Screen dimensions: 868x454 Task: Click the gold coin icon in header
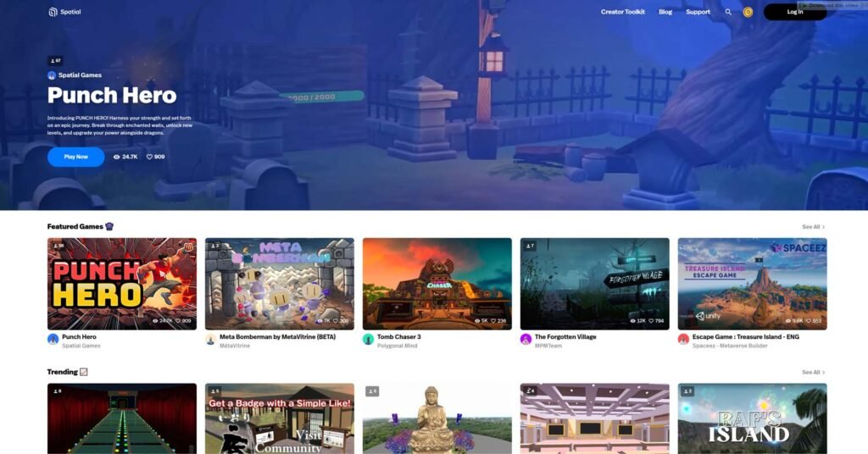point(748,12)
